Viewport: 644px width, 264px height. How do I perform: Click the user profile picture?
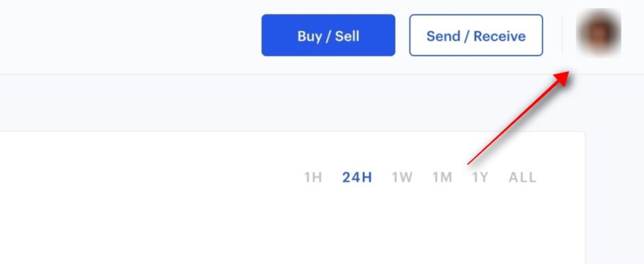click(x=599, y=33)
